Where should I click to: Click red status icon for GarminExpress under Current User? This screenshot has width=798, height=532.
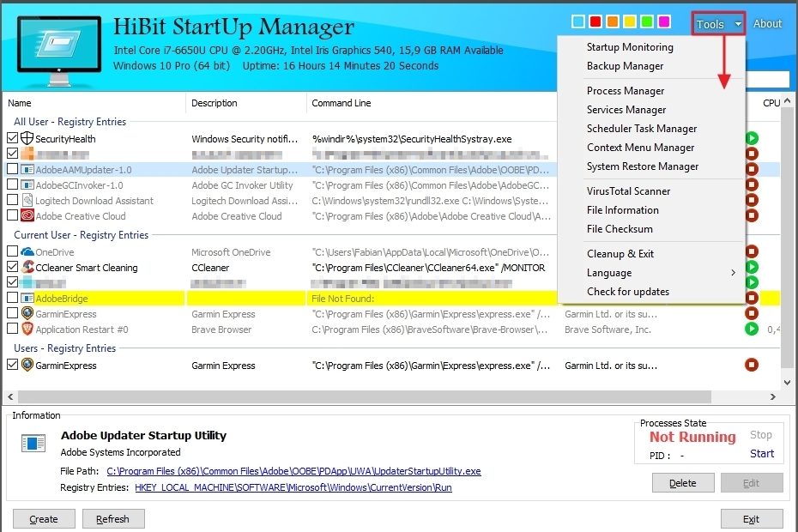coord(752,313)
